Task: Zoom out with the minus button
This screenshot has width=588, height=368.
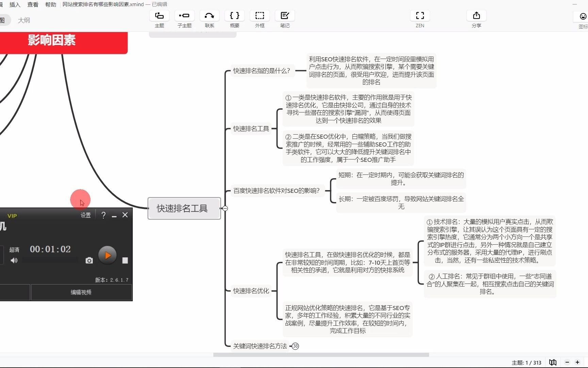Action: pos(567,362)
